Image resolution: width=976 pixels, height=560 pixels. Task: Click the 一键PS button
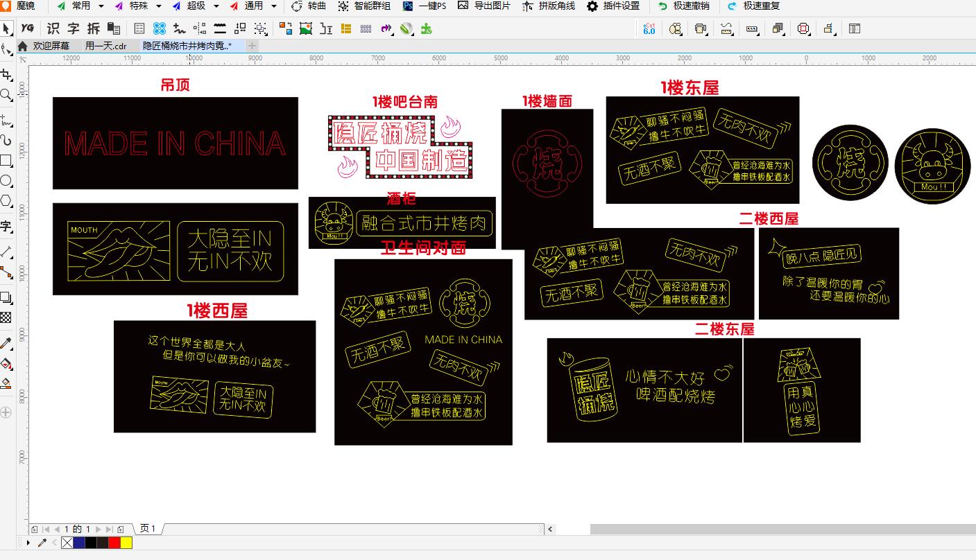[425, 6]
